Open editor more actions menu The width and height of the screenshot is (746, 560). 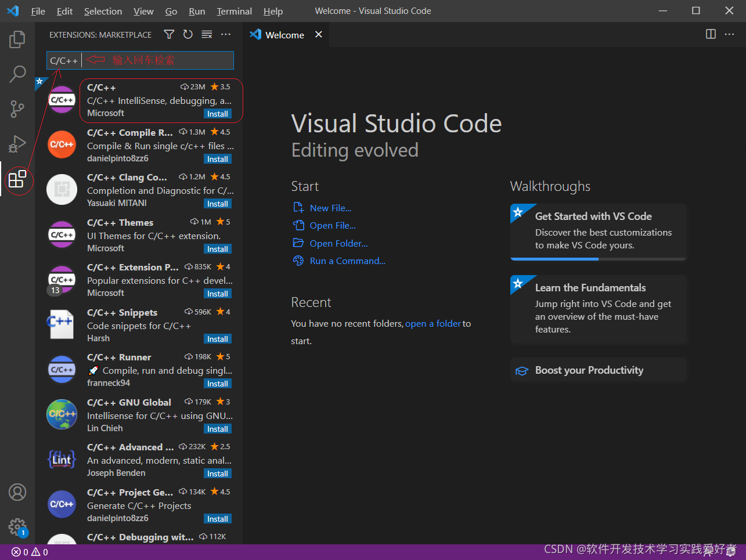[x=730, y=34]
